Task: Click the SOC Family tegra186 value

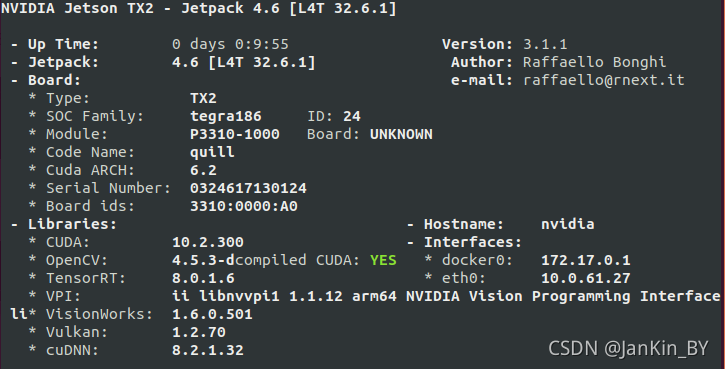Action: click(226, 117)
